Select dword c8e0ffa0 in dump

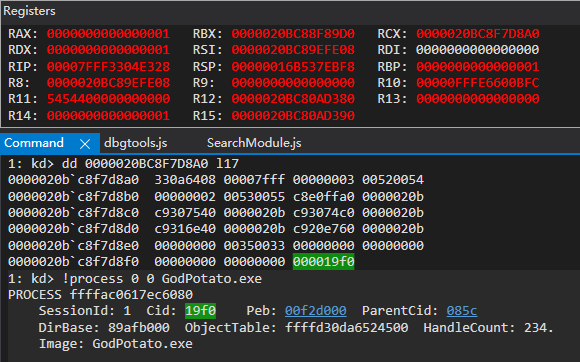(x=324, y=197)
